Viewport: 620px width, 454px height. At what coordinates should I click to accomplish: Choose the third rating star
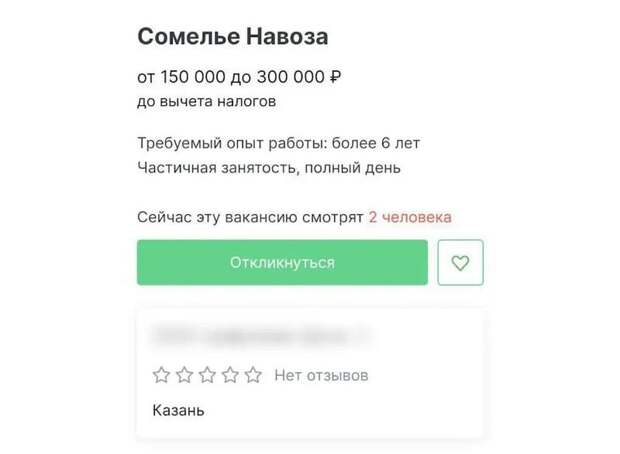pyautogui.click(x=207, y=375)
